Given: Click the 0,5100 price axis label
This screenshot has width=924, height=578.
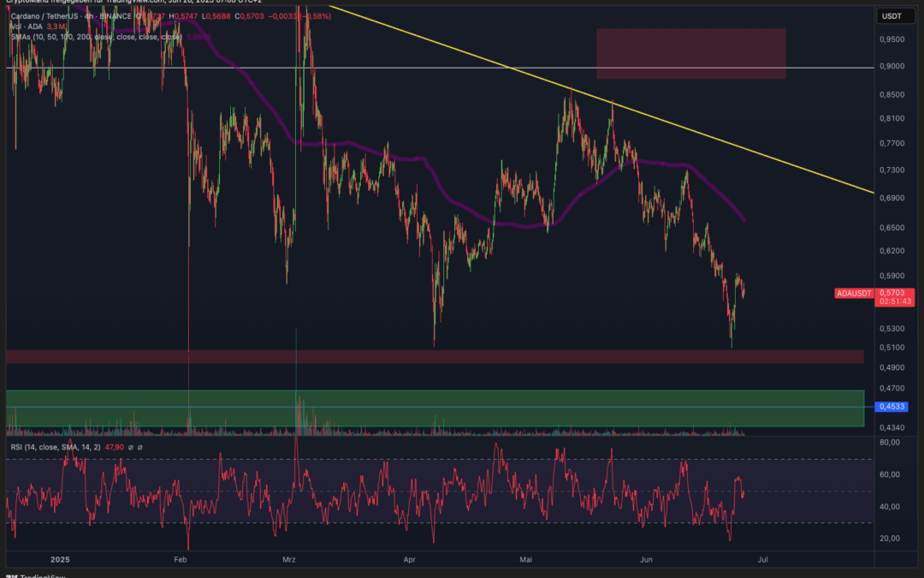Looking at the screenshot, I should pyautogui.click(x=891, y=348).
